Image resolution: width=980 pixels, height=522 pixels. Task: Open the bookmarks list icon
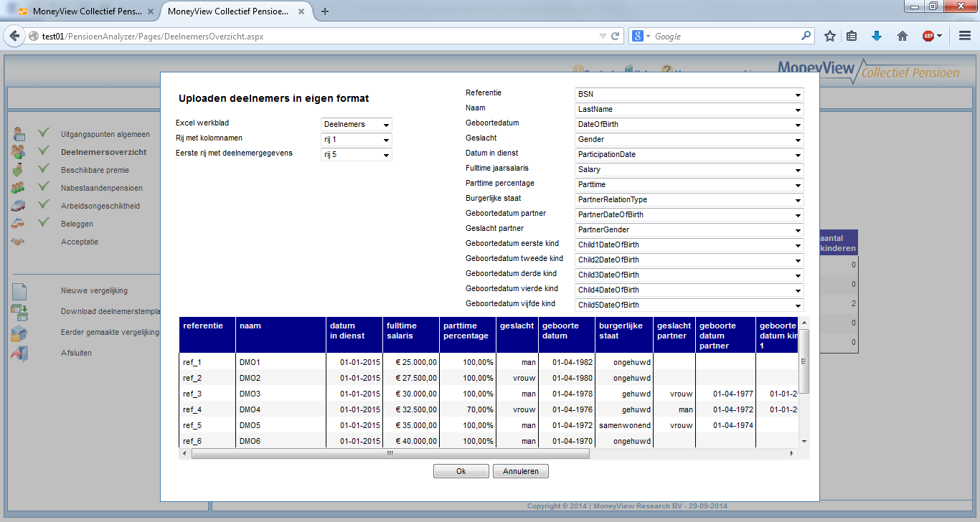(x=852, y=36)
